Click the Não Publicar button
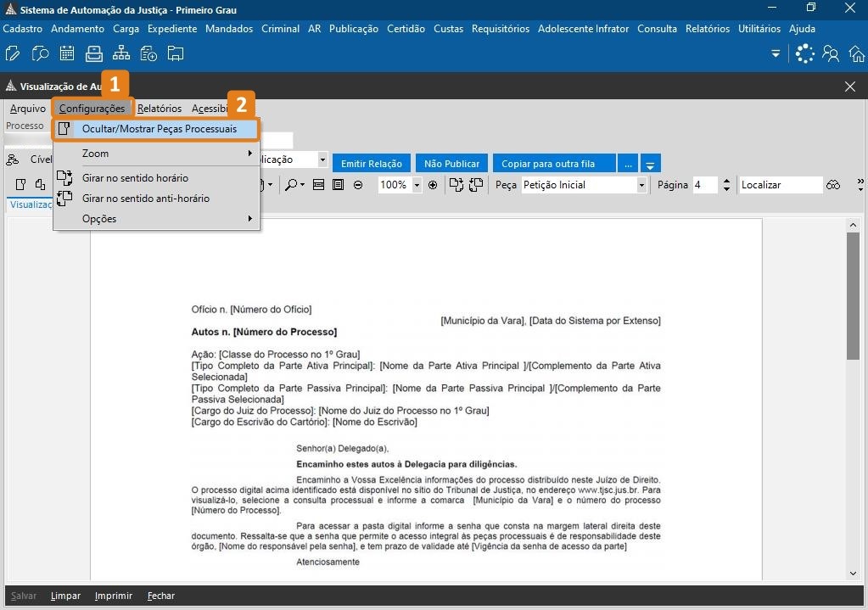868x610 pixels. click(x=451, y=164)
